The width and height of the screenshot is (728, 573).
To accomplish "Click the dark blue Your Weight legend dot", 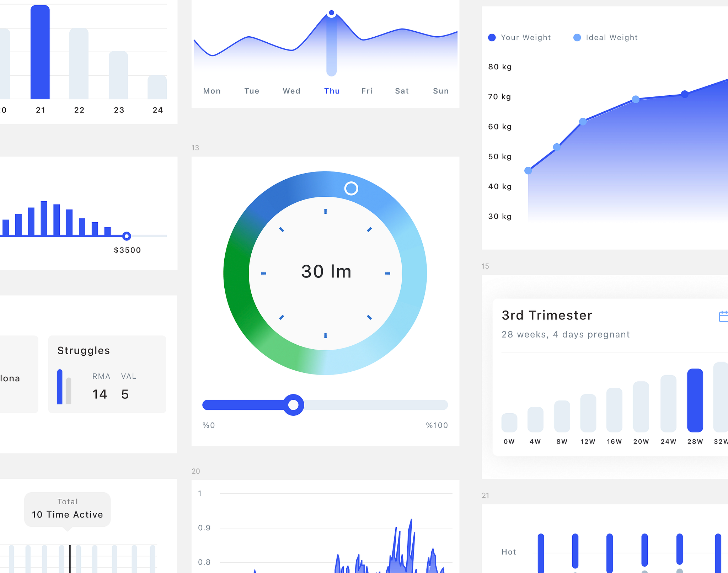I will 492,37.
